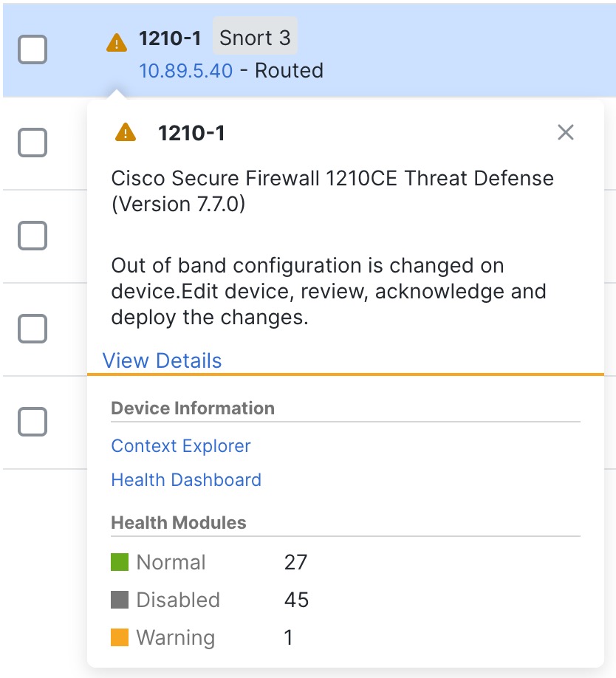Open the Context Explorer
616x678 pixels.
180,446
